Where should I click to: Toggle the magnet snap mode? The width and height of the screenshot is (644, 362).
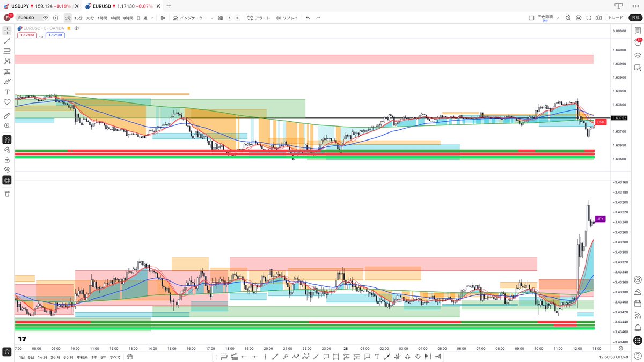7,139
